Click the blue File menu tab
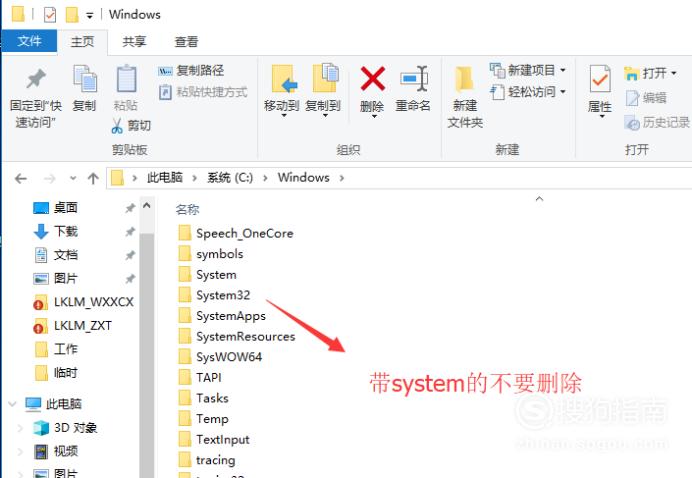 pos(29,41)
